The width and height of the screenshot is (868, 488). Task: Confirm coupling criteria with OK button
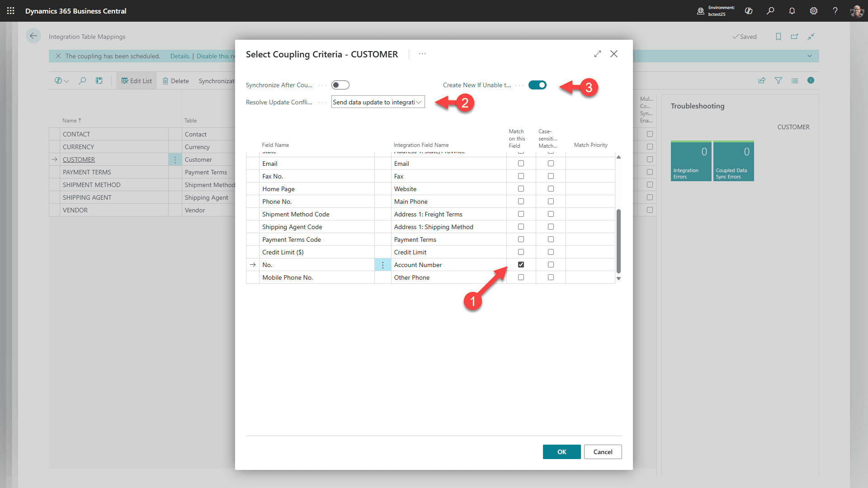click(x=561, y=451)
